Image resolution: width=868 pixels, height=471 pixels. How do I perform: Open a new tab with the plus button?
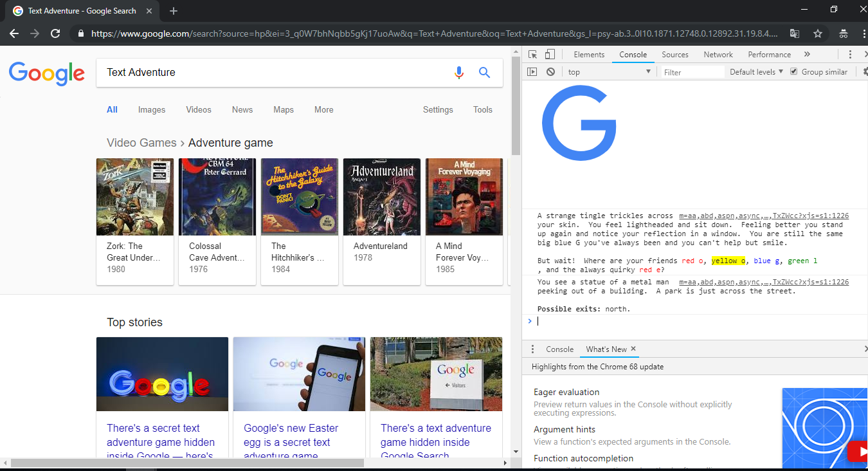point(174,11)
